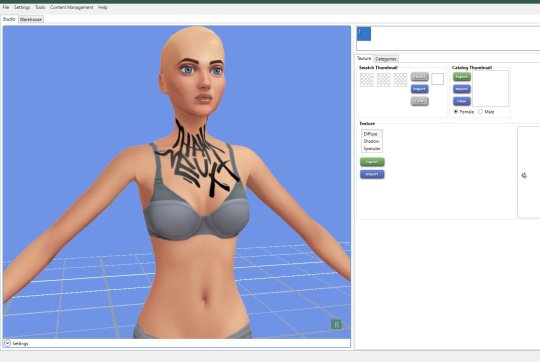Expand the Settings panel below the viewport
The height and width of the screenshot is (362, 540).
[7, 343]
